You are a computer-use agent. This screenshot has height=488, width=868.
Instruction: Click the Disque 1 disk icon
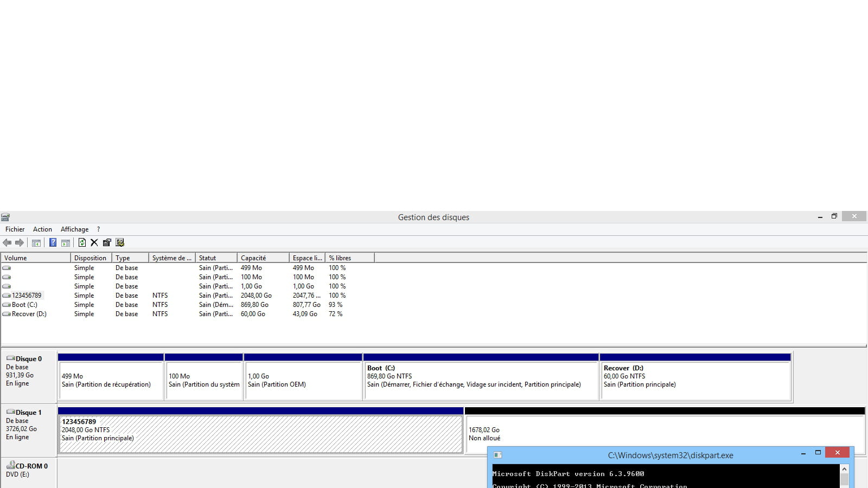(x=10, y=412)
